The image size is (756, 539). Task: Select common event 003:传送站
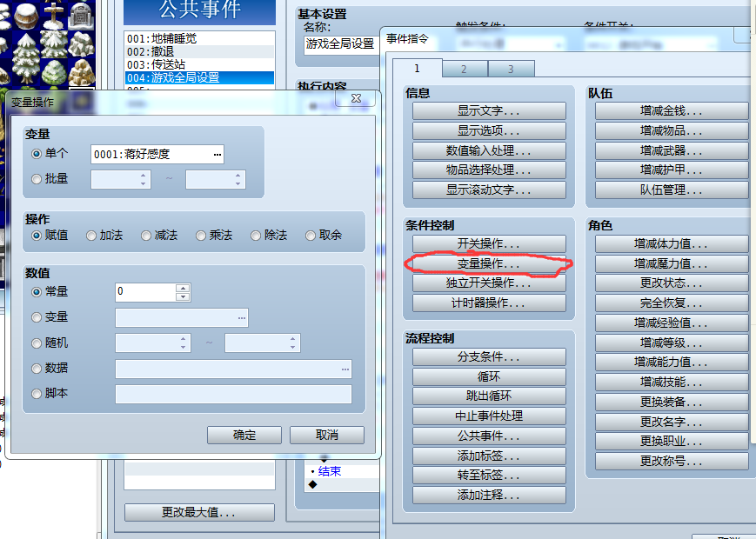pos(199,64)
